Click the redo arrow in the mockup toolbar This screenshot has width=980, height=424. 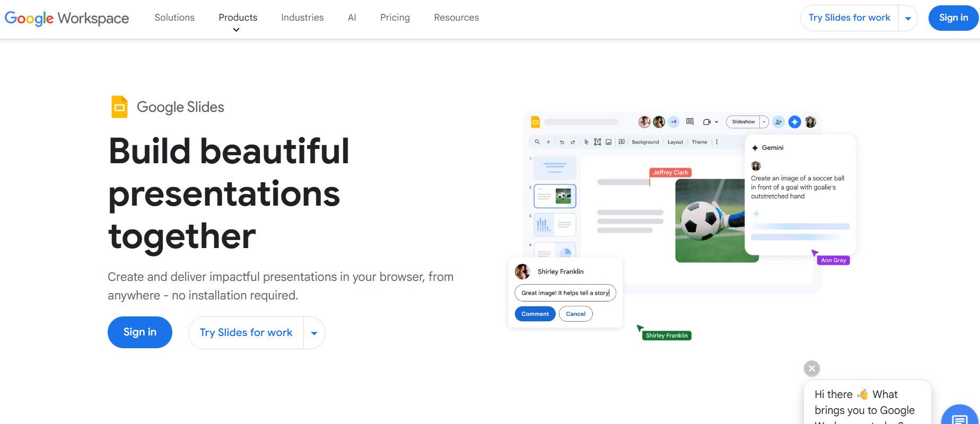pyautogui.click(x=573, y=142)
